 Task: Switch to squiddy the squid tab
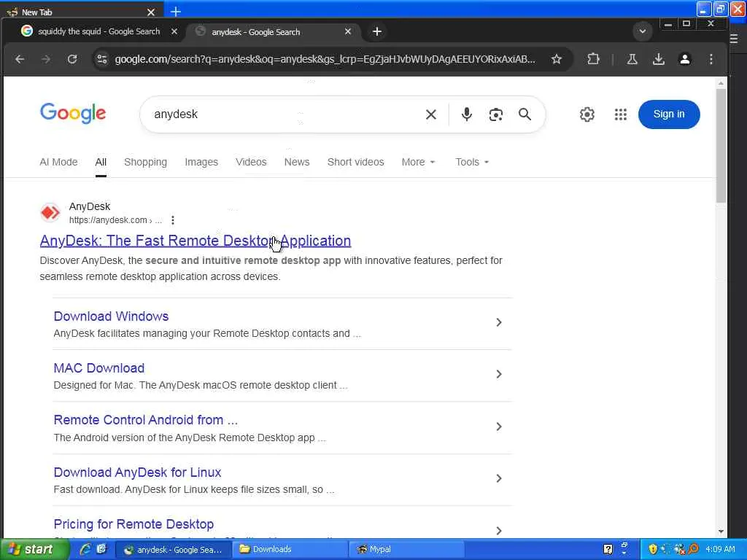pyautogui.click(x=98, y=31)
